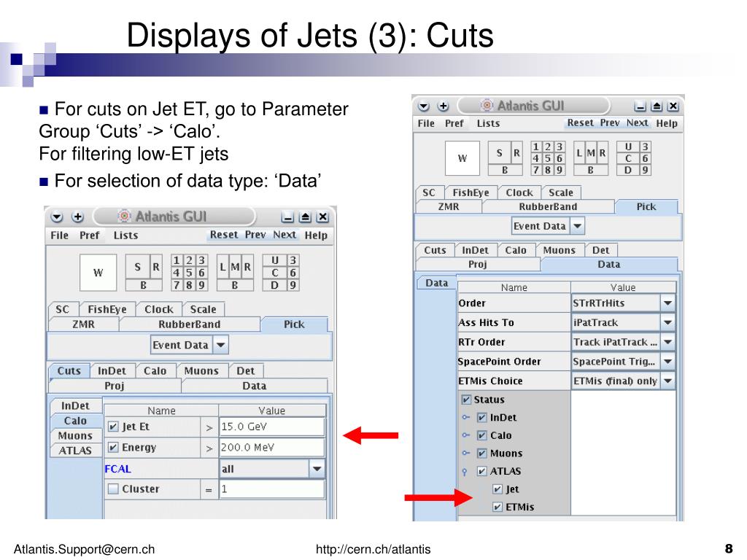Viewport: 747px width, 560px height.
Task: Click the Energy value field 200.0 MeV
Action: (x=272, y=447)
